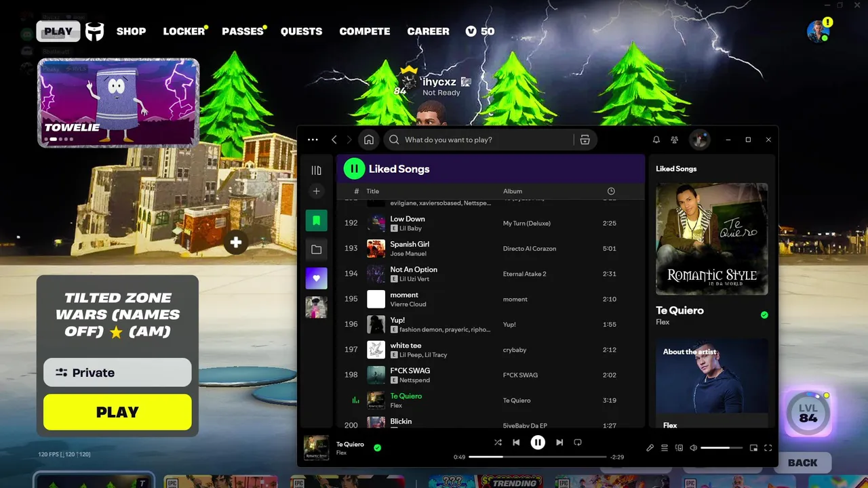Click the plus icon in the lobby
The image size is (868, 488).
pos(236,243)
